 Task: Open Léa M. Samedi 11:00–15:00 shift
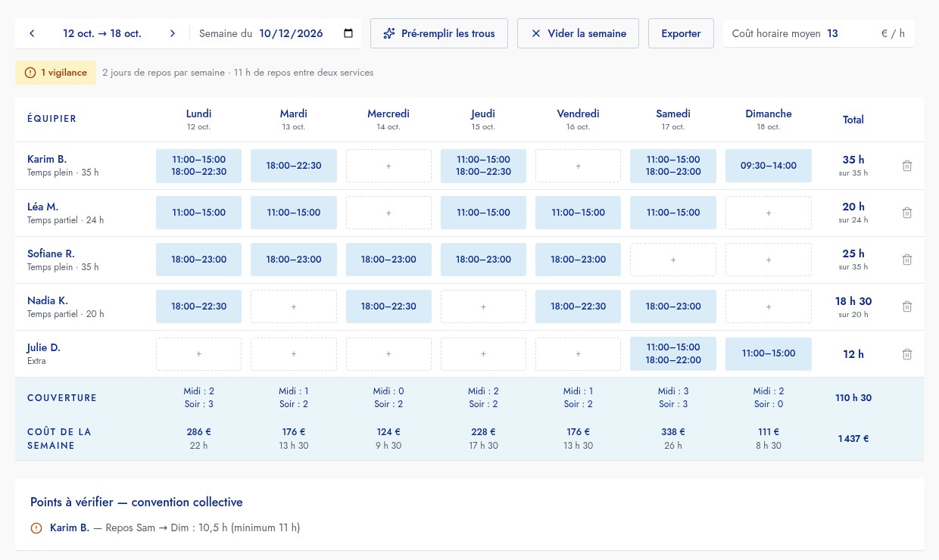pyautogui.click(x=673, y=213)
